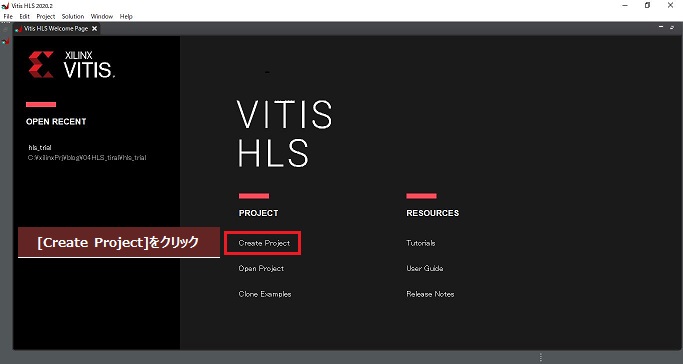Screen dimensions: 683x364
Task: Minimize the welcome page view panel
Action: point(661,27)
